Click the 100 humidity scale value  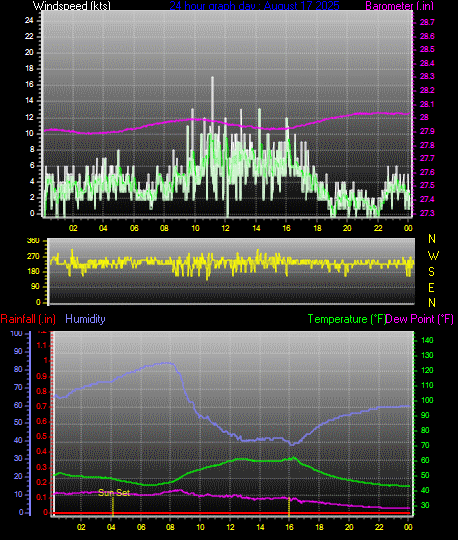click(17, 333)
